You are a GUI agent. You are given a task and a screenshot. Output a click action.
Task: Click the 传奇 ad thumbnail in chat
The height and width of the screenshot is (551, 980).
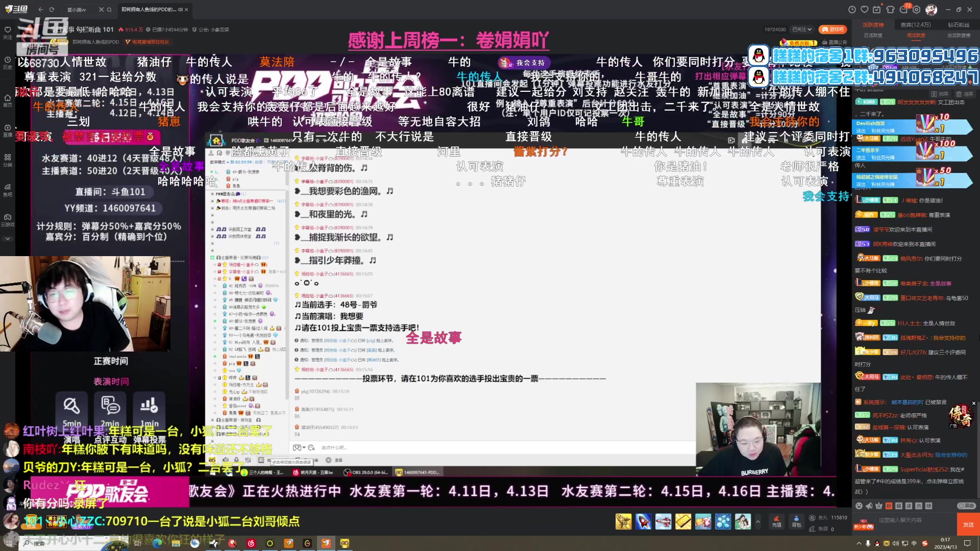pyautogui.click(x=960, y=416)
